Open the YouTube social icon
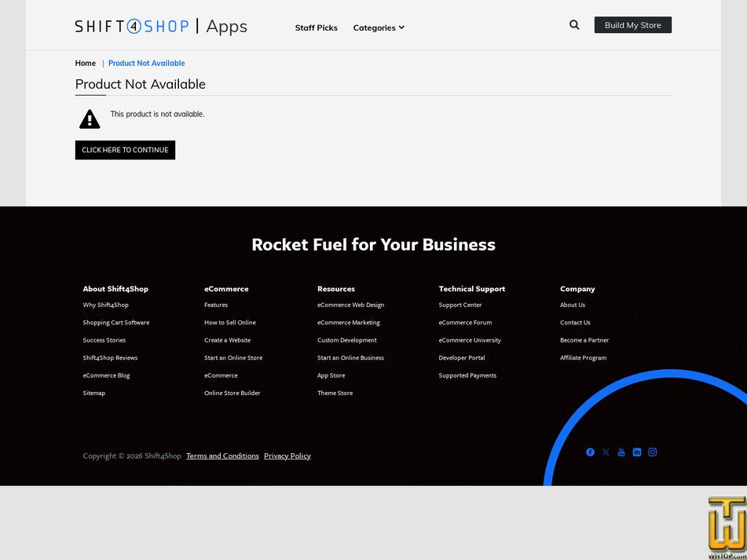747x560 pixels. (x=621, y=452)
